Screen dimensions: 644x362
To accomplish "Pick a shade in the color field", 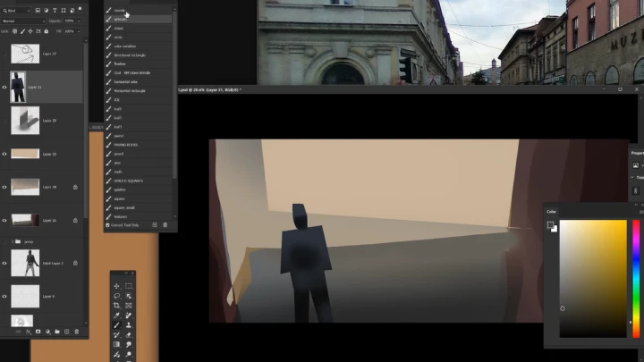I will [x=593, y=279].
